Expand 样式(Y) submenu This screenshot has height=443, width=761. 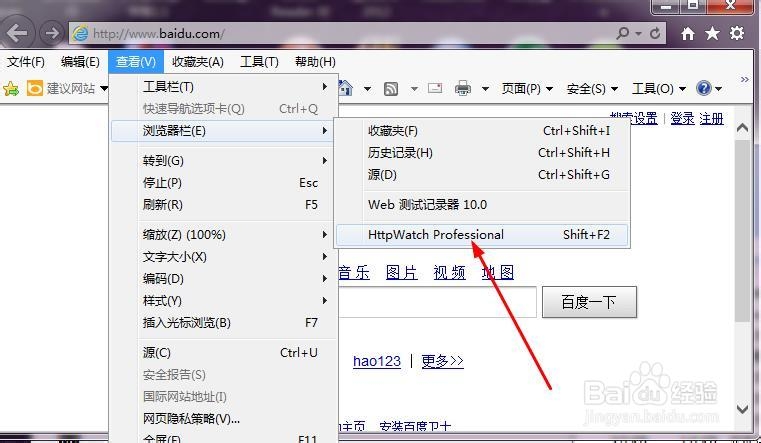coord(223,301)
